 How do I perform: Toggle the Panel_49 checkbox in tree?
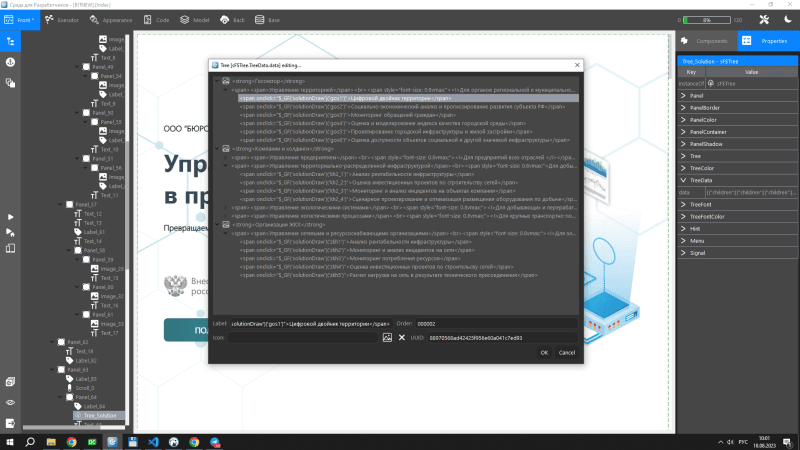coord(85,67)
